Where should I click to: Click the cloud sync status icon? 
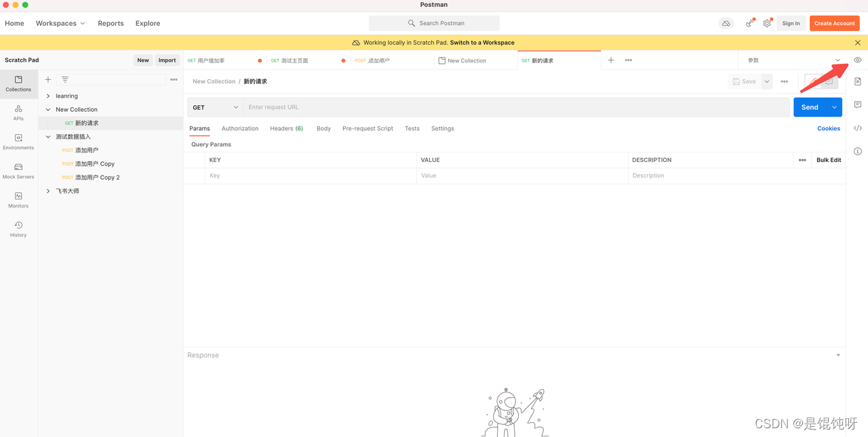726,23
